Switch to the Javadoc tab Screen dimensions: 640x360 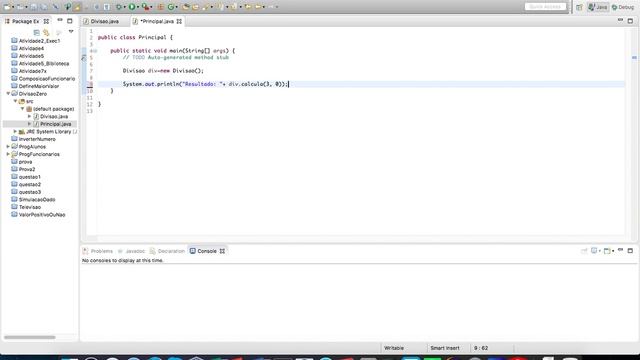coord(131,251)
